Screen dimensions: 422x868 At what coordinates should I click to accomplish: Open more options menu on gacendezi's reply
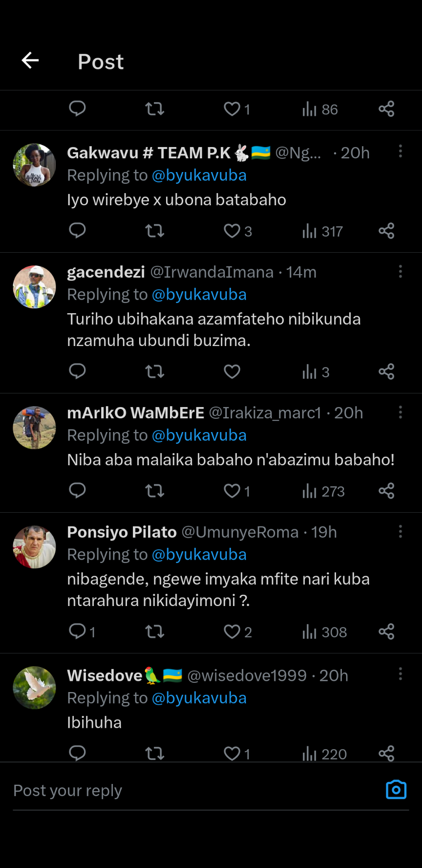pyautogui.click(x=401, y=272)
